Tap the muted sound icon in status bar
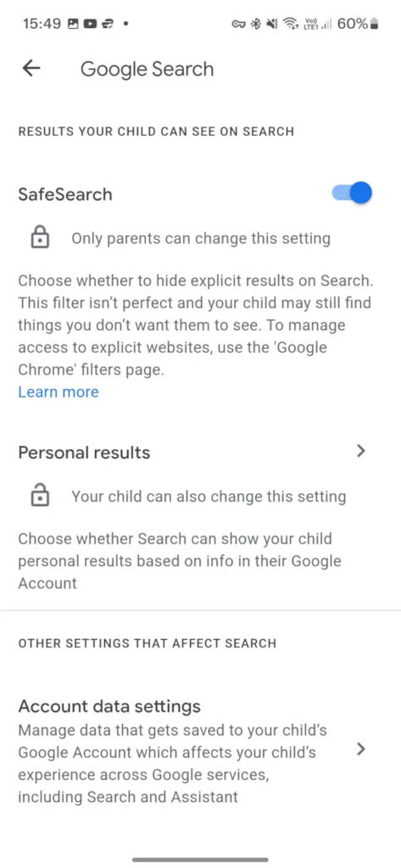The image size is (401, 868). pos(271,24)
